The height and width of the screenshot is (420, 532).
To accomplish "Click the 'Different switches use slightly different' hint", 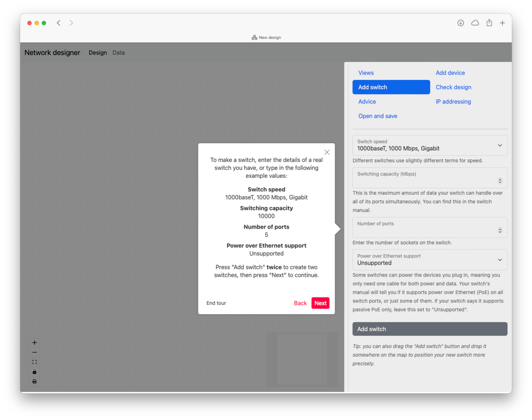I will click(417, 160).
